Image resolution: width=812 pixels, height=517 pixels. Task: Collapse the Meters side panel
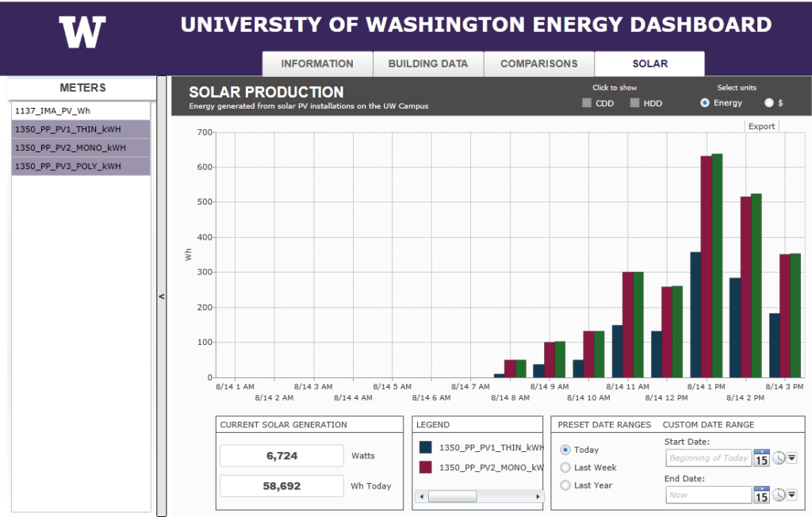162,297
